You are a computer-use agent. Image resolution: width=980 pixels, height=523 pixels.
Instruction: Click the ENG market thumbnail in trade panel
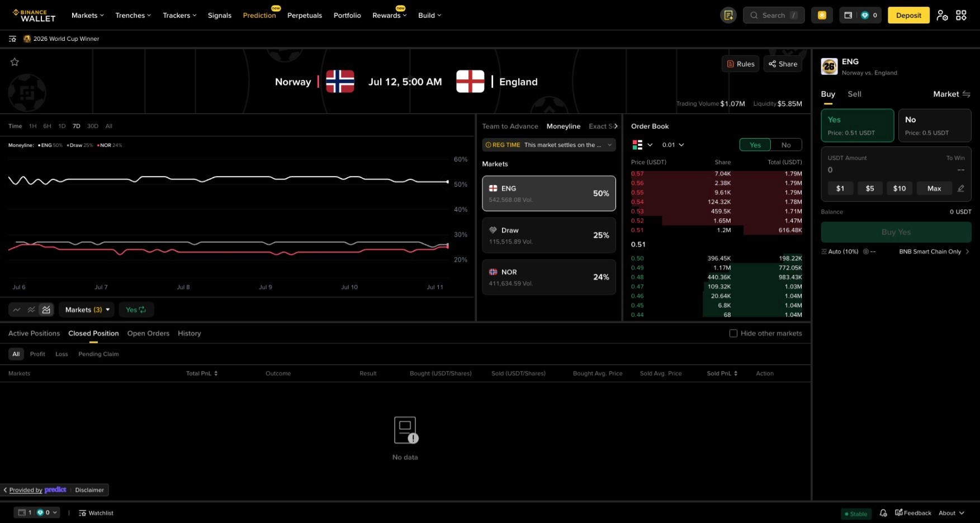coord(829,66)
